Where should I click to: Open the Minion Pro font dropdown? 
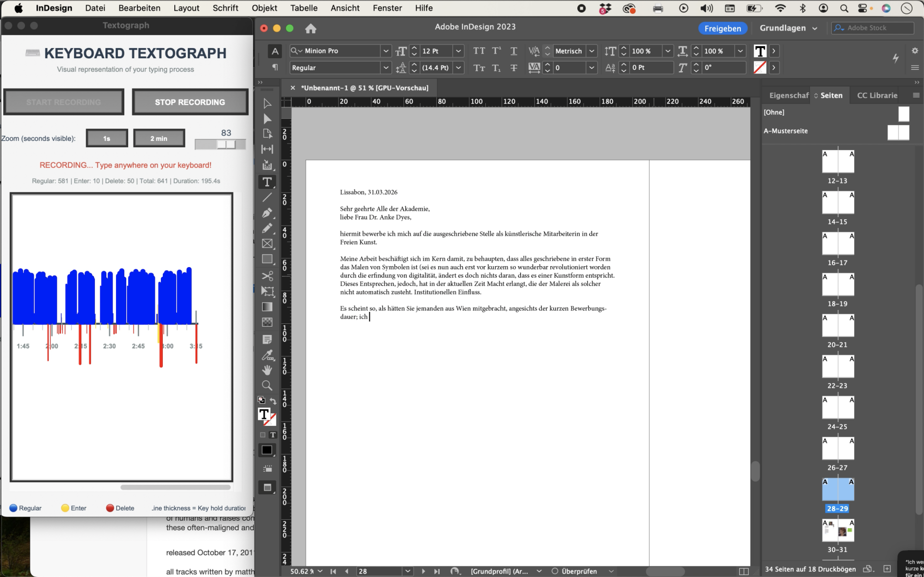386,51
